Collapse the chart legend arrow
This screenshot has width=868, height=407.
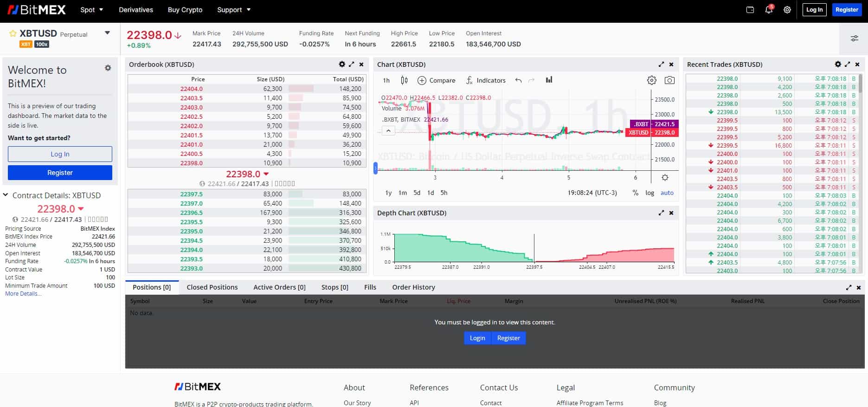coord(388,131)
